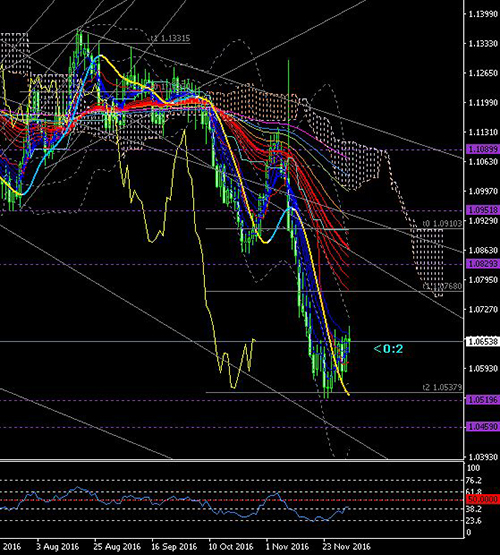Click the 25 Aug 2016 date label

pyautogui.click(x=117, y=547)
